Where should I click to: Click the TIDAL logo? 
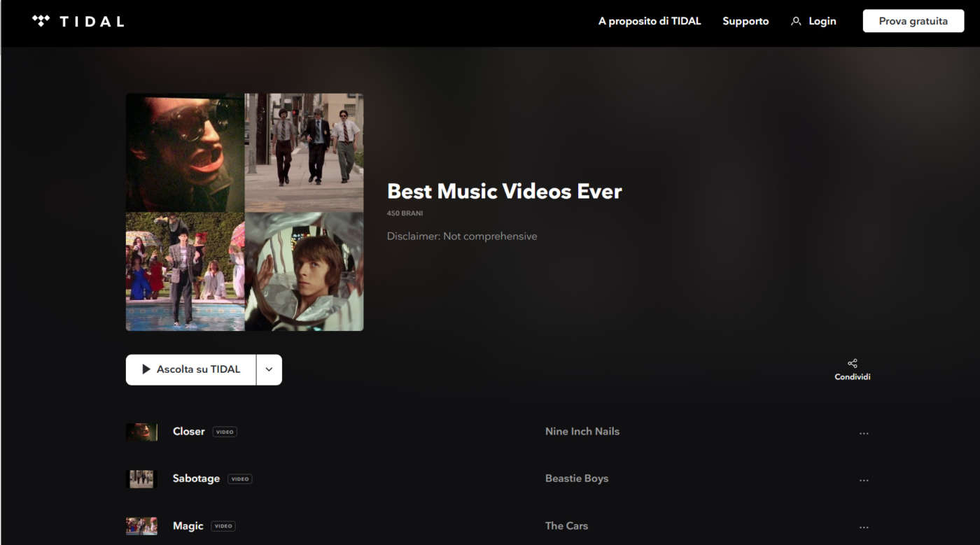(x=78, y=21)
